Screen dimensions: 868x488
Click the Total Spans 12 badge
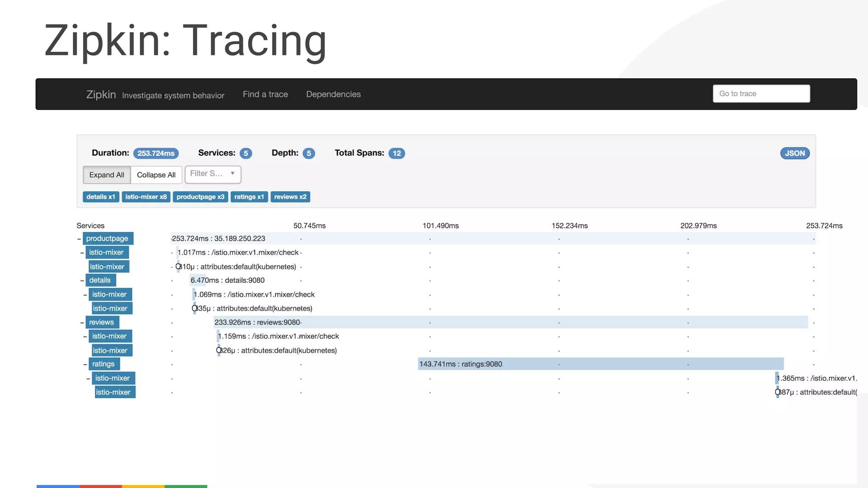pyautogui.click(x=397, y=153)
